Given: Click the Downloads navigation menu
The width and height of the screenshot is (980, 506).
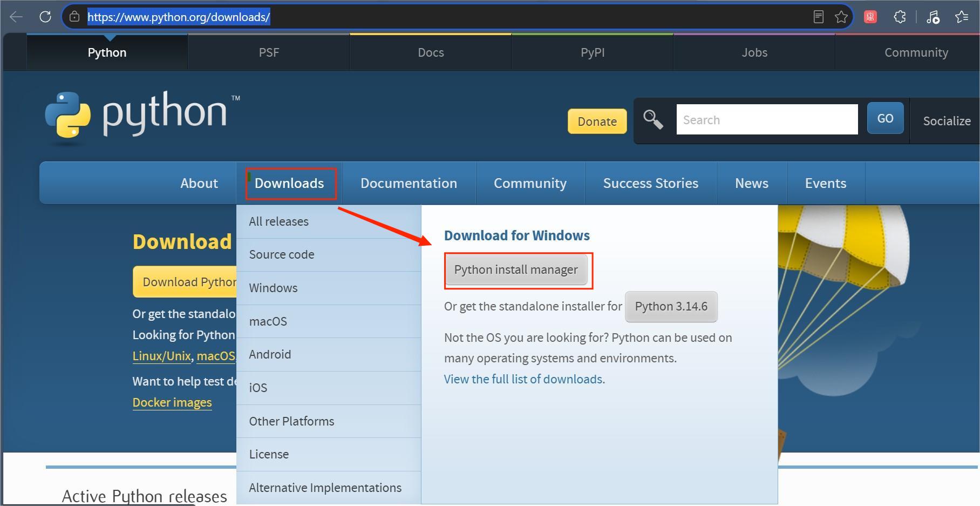Looking at the screenshot, I should click(x=289, y=183).
